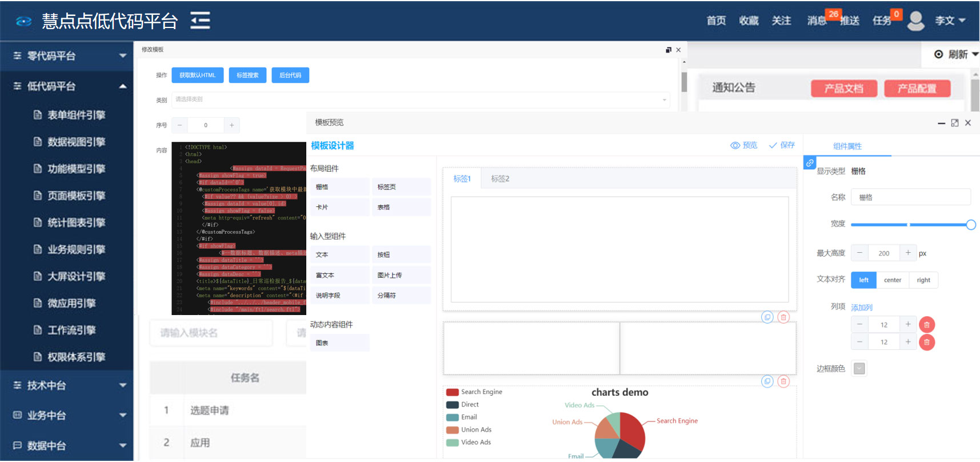Open 关注 in the top navigation
The height and width of the screenshot is (462, 980).
[781, 21]
